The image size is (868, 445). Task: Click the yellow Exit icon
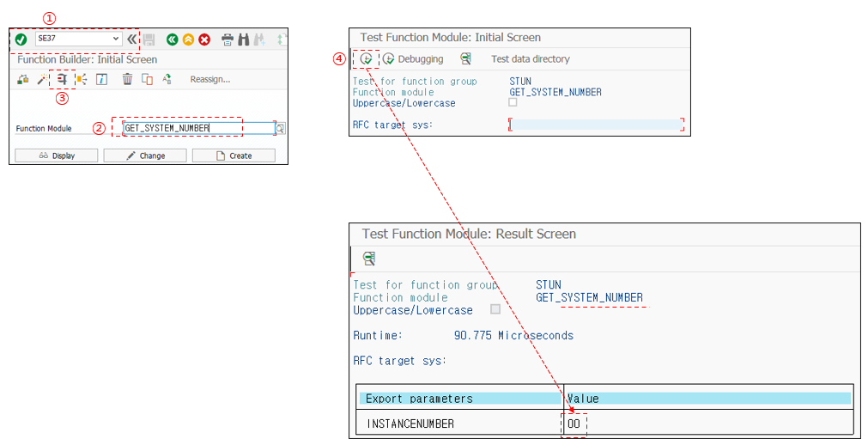[x=188, y=40]
